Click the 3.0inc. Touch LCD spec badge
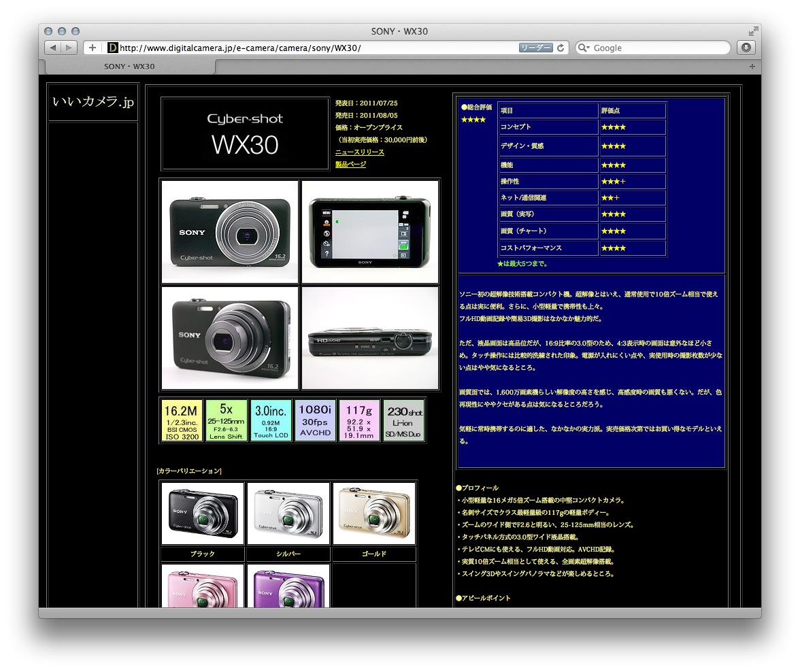 point(271,421)
